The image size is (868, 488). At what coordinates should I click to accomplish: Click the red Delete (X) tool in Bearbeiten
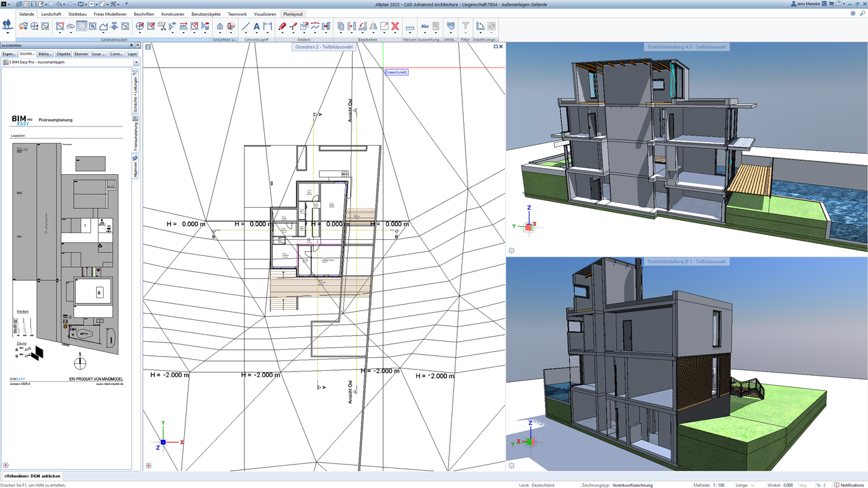click(x=395, y=26)
